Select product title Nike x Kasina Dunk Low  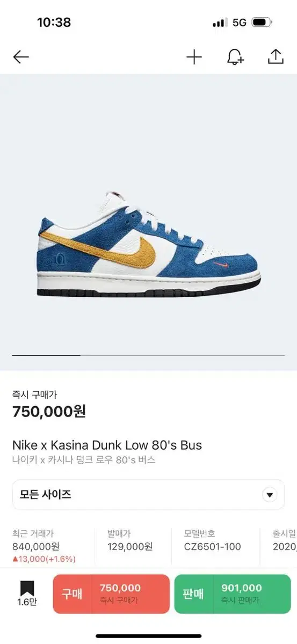107,445
